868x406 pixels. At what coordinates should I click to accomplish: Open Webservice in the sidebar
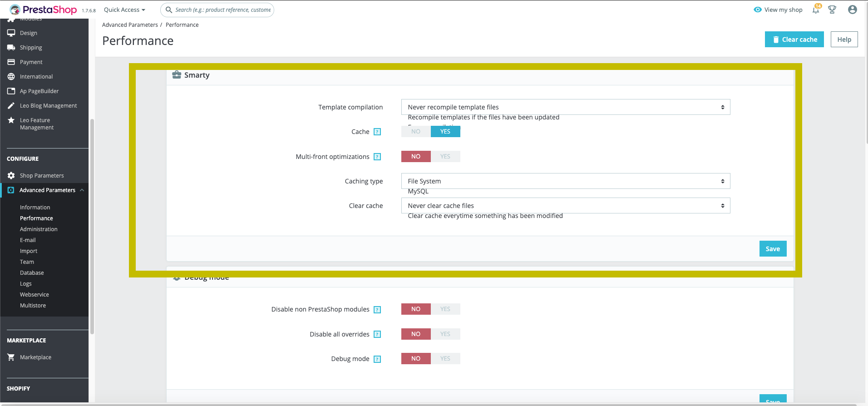[35, 294]
